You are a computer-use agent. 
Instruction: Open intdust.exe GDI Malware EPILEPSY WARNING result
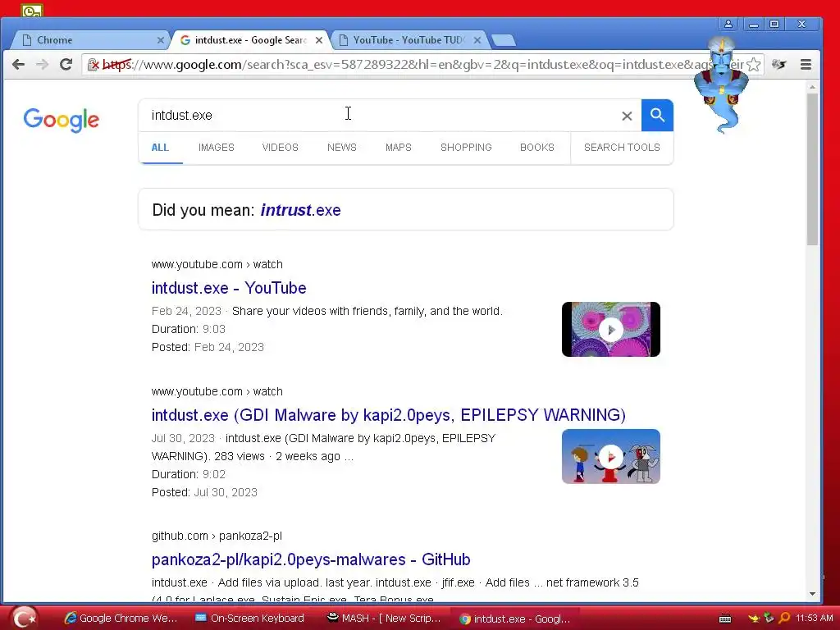point(388,415)
